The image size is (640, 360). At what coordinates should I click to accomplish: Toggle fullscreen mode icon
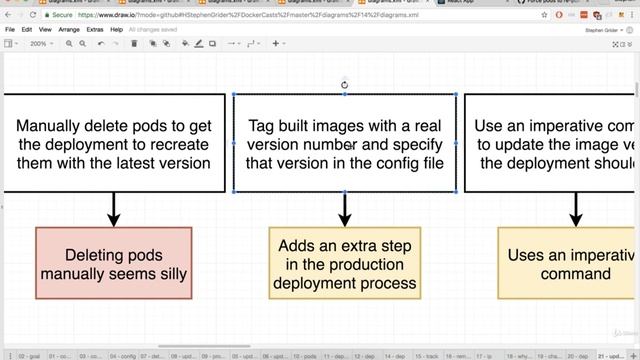[x=615, y=44]
